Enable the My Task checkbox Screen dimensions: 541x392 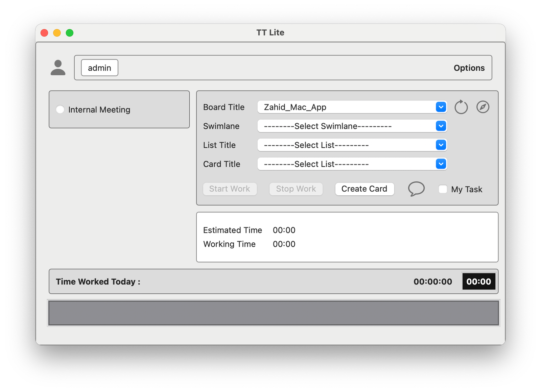(x=443, y=189)
